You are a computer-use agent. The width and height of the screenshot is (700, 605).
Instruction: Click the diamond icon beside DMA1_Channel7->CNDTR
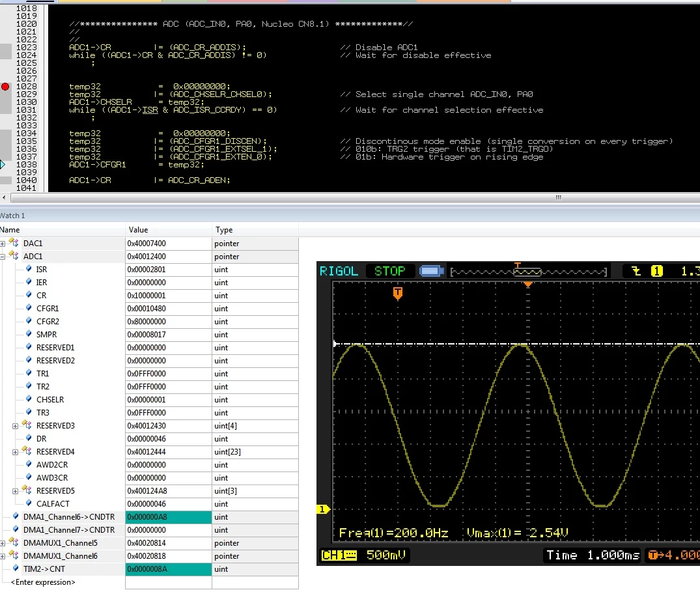tap(16, 529)
